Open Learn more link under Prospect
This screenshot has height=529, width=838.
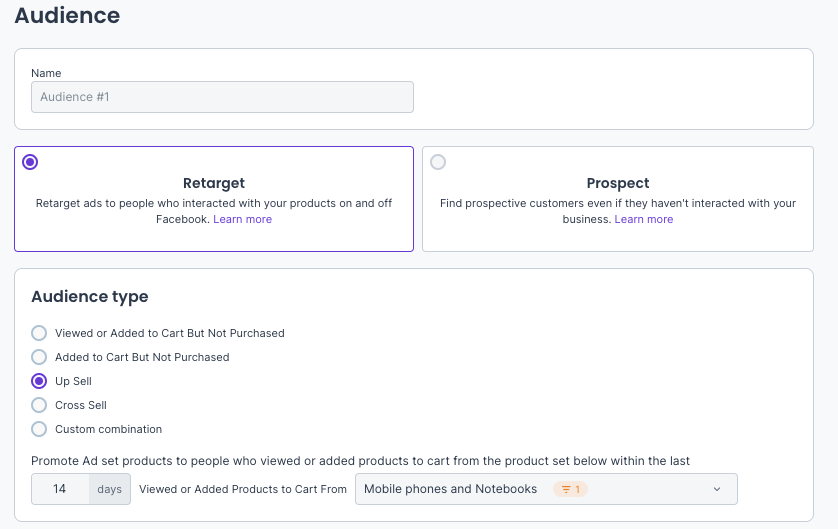pos(643,219)
